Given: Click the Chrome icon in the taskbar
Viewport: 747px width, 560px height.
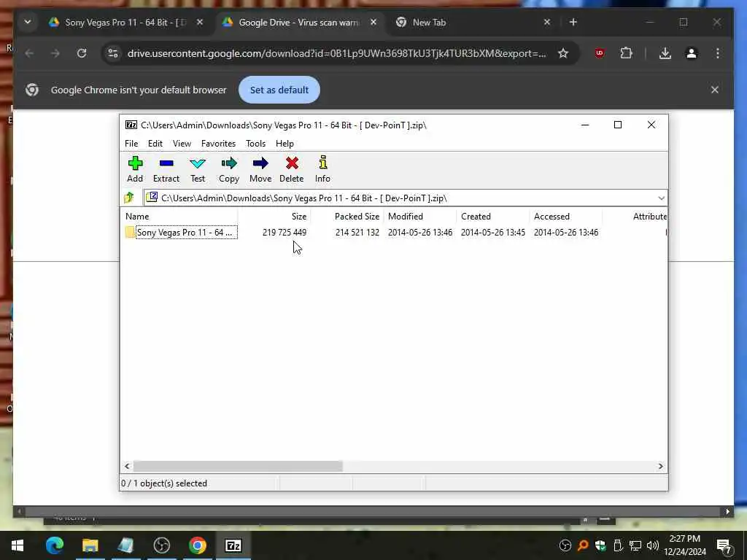Looking at the screenshot, I should pos(197,545).
